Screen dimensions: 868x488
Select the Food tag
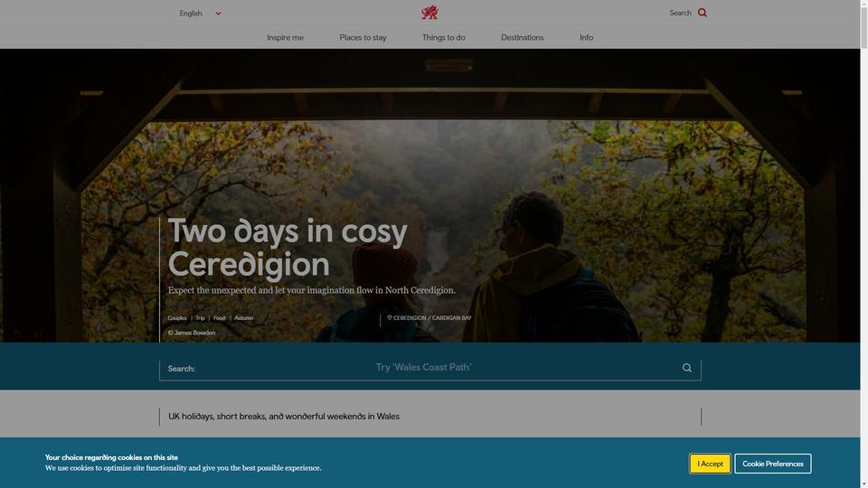(219, 318)
